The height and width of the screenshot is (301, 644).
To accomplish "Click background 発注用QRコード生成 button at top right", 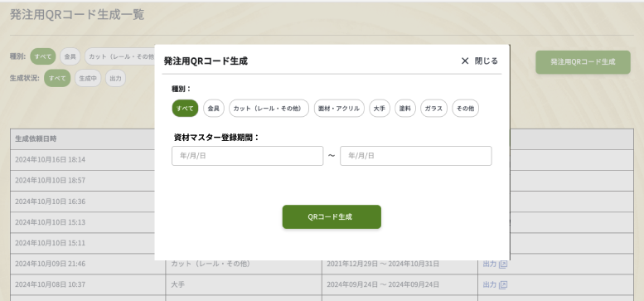I will pyautogui.click(x=583, y=62).
